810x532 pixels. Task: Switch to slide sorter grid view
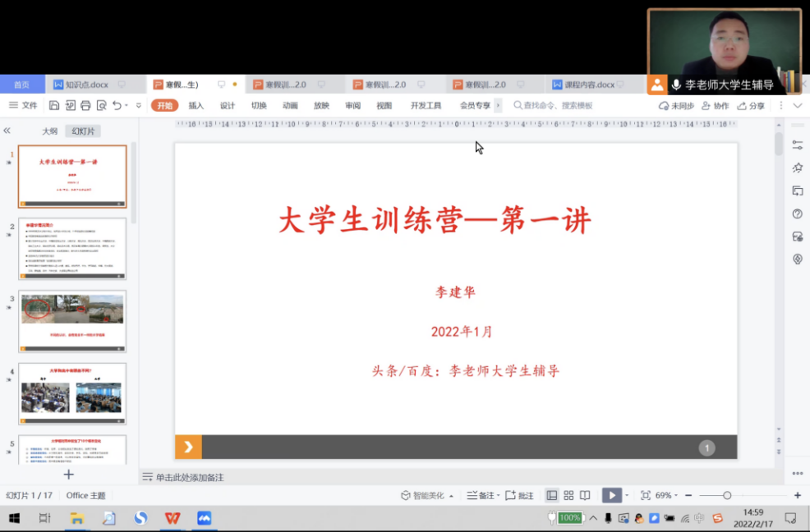(568, 495)
